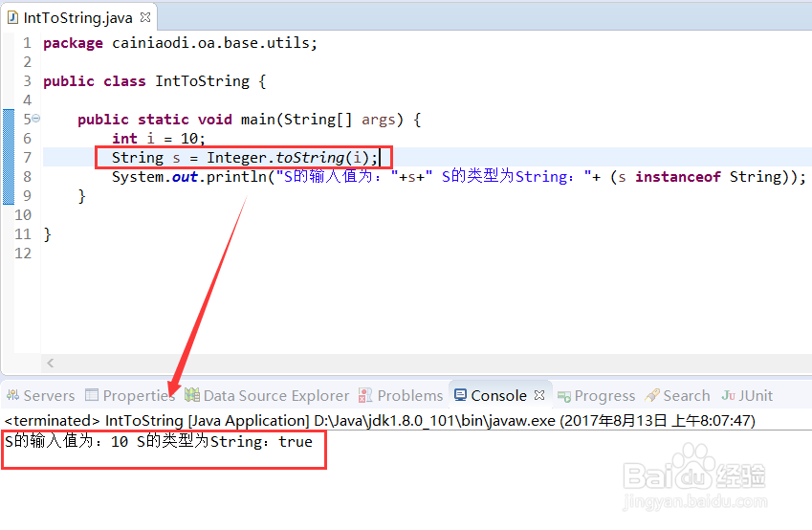Click the Servers view icon
This screenshot has width=812, height=530.
click(13, 395)
